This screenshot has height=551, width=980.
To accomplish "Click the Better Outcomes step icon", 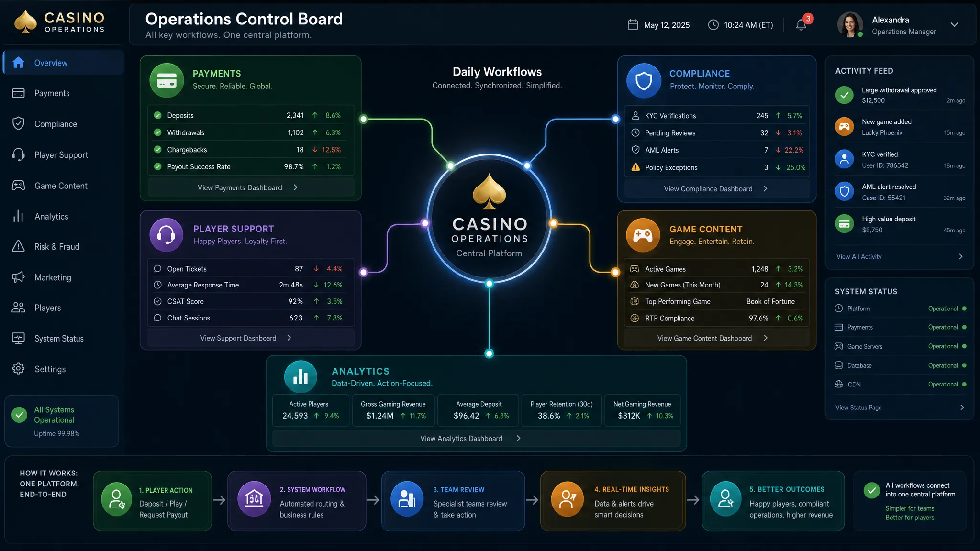I will (x=725, y=499).
